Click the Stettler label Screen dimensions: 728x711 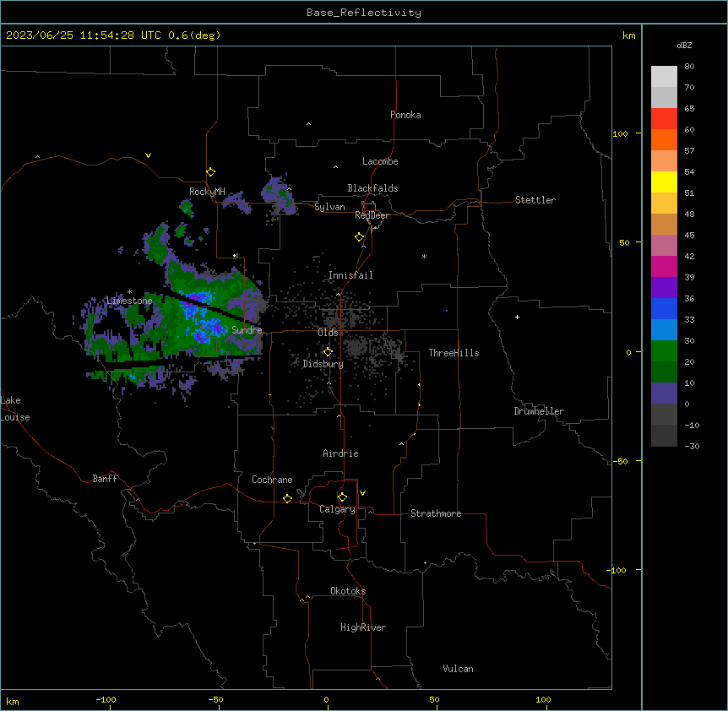535,200
